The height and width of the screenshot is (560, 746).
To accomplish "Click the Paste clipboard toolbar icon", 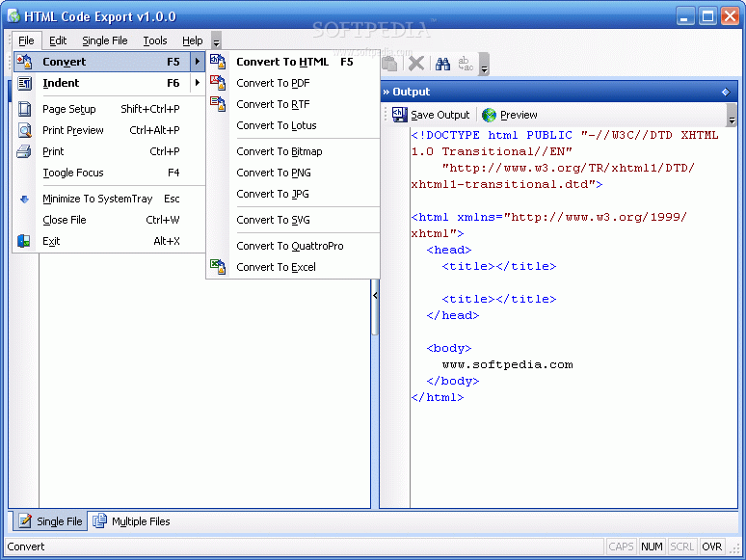I will click(x=389, y=64).
